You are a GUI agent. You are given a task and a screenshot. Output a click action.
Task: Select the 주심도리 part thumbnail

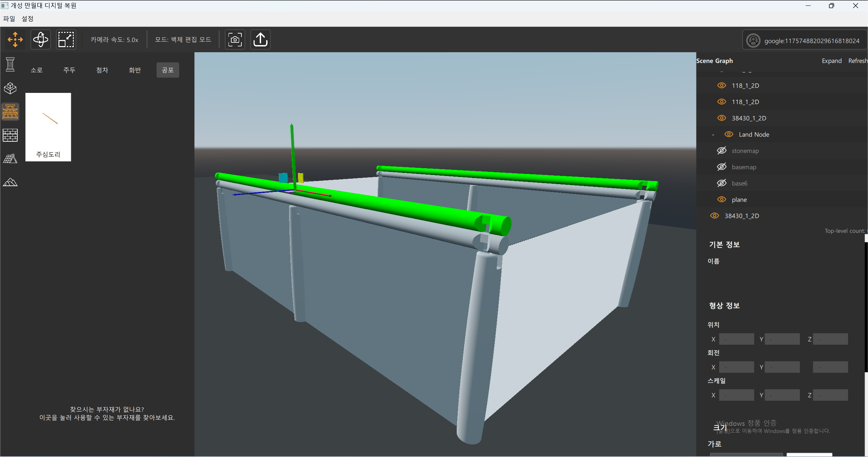click(x=48, y=127)
